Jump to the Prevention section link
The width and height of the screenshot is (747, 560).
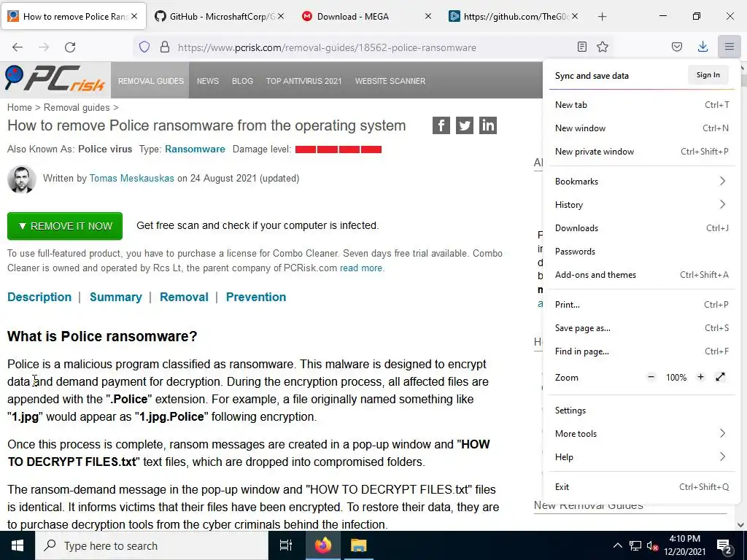256,297
